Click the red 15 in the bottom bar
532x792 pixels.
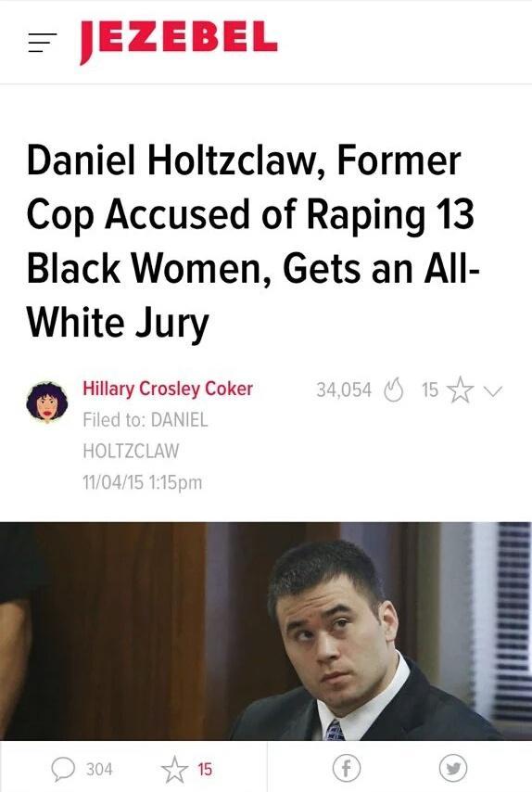[x=205, y=769]
